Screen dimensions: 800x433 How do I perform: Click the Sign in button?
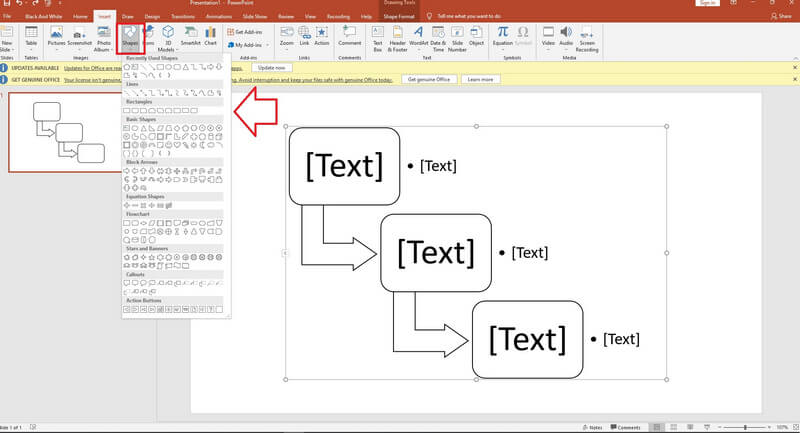[x=707, y=3]
